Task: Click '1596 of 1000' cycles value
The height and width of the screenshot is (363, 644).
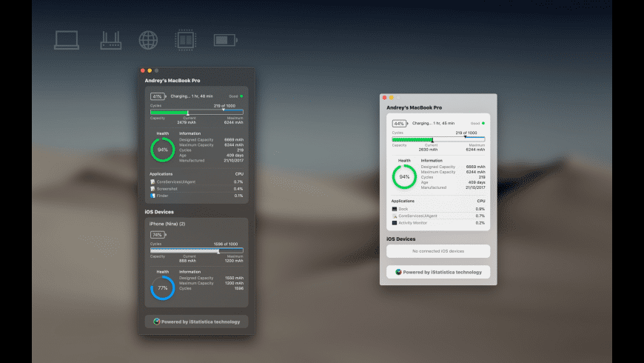Action: 226,244
